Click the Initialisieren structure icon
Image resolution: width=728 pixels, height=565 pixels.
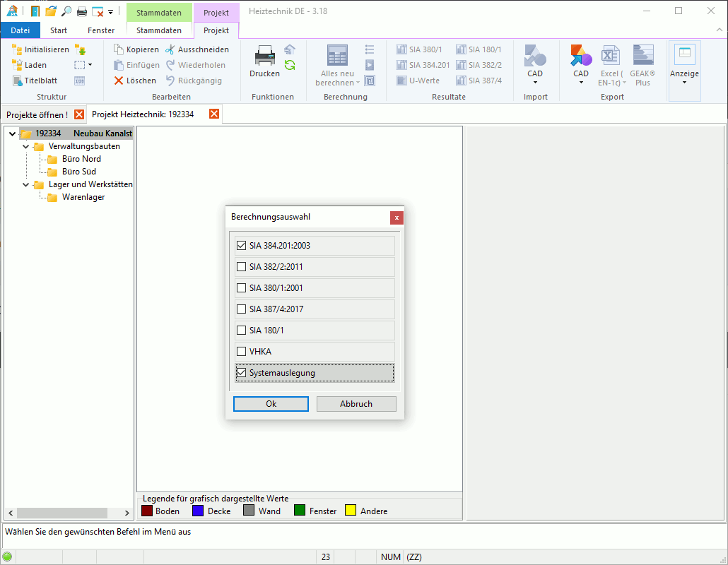click(17, 49)
